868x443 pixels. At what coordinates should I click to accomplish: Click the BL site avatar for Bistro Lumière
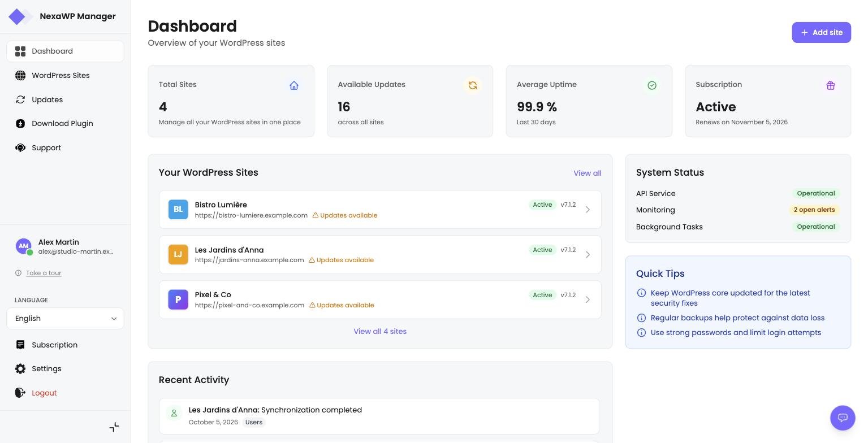(178, 210)
